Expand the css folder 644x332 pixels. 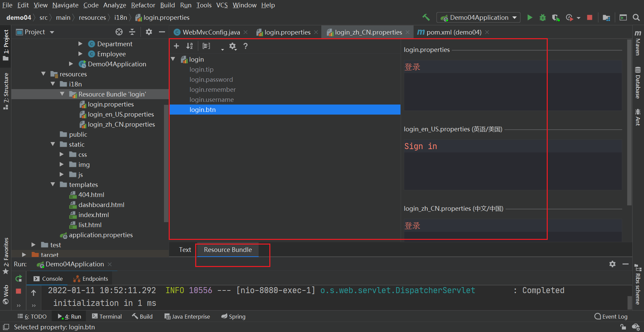pyautogui.click(x=62, y=154)
